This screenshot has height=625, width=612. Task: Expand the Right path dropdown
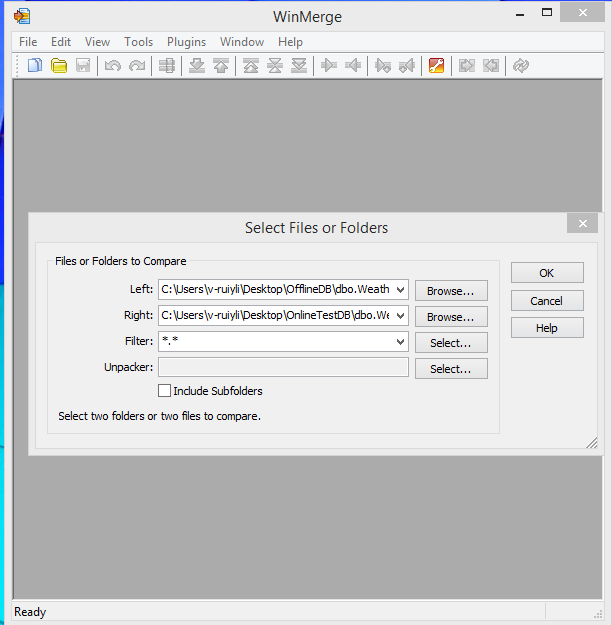(401, 316)
